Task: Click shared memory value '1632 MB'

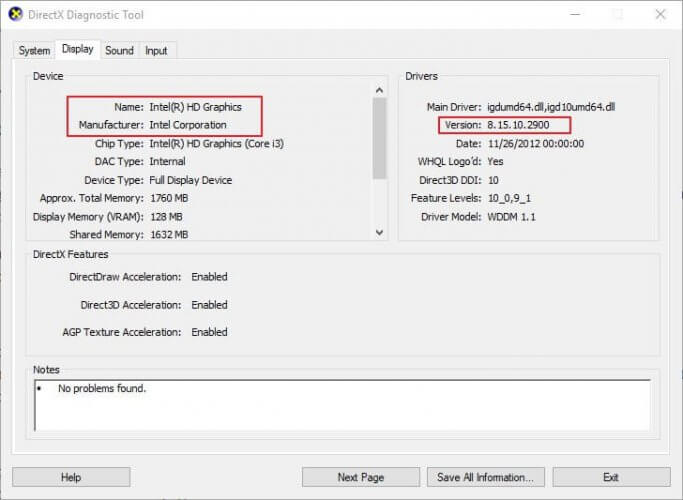Action: pos(169,235)
